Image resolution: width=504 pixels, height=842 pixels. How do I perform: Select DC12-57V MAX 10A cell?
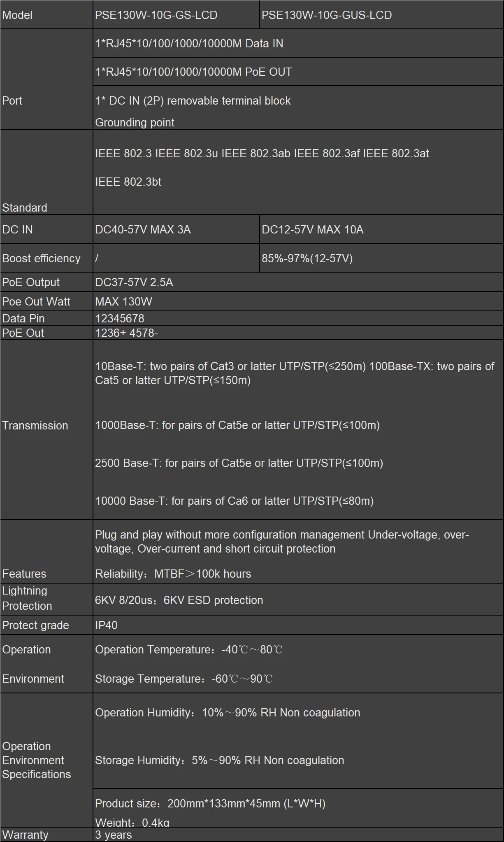[313, 230]
